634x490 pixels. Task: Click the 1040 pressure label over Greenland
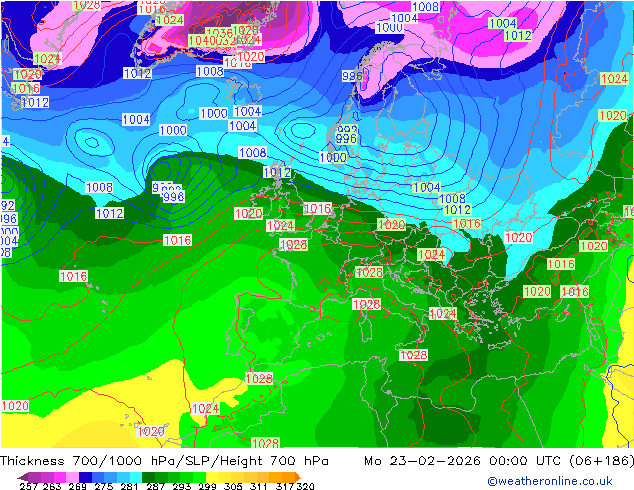201,40
